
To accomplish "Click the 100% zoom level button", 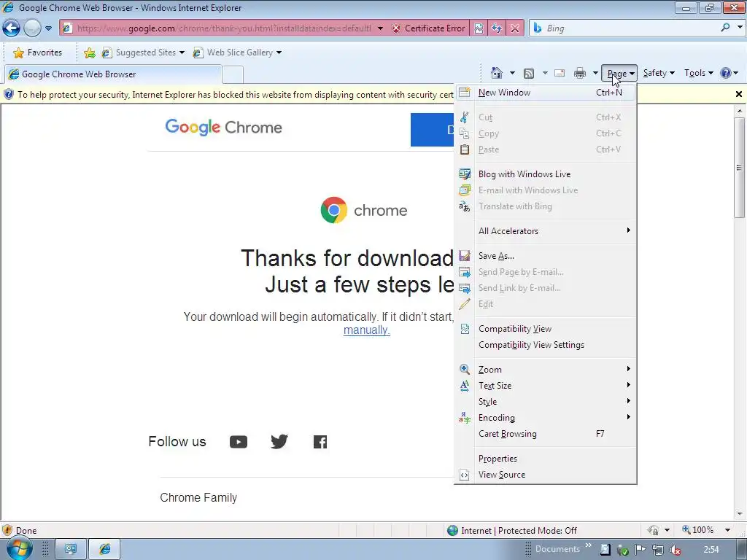I will [698, 530].
